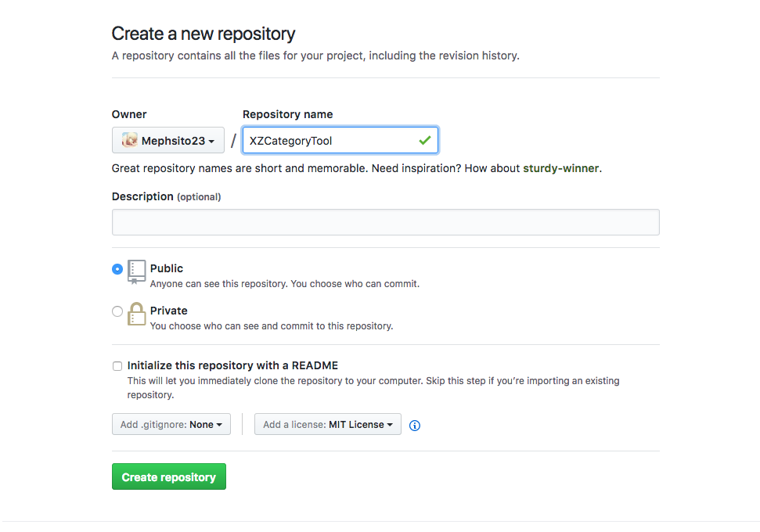The image size is (760, 532).
Task: Click the Description (optional) field label
Action: coord(166,196)
